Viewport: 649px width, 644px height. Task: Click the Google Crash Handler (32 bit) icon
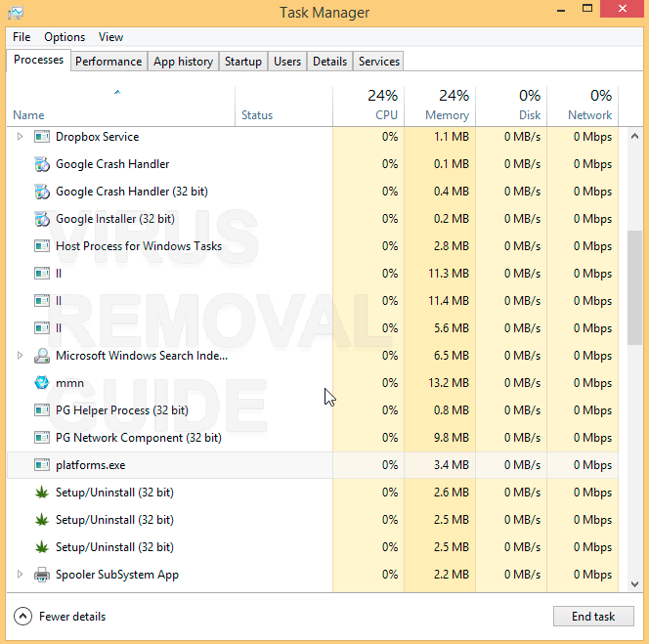coord(42,192)
